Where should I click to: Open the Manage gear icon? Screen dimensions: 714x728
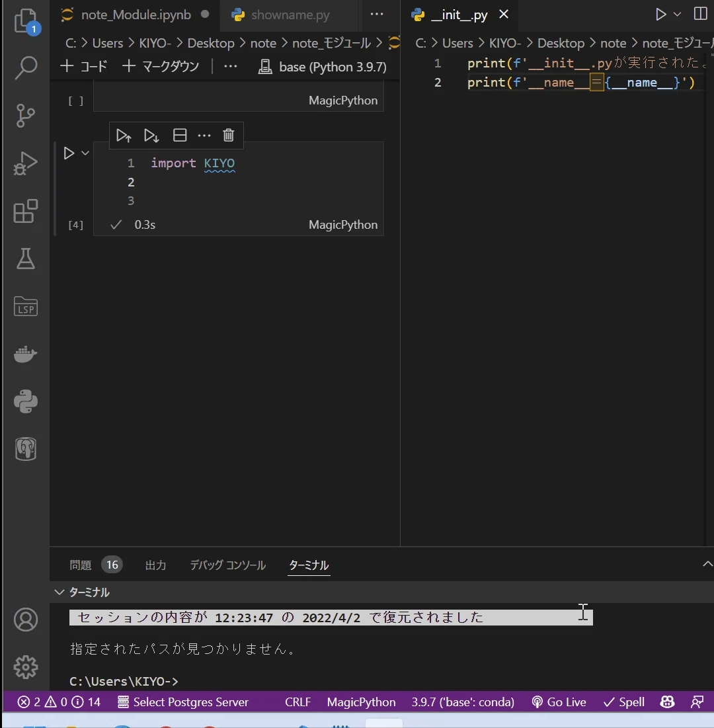pyautogui.click(x=26, y=667)
